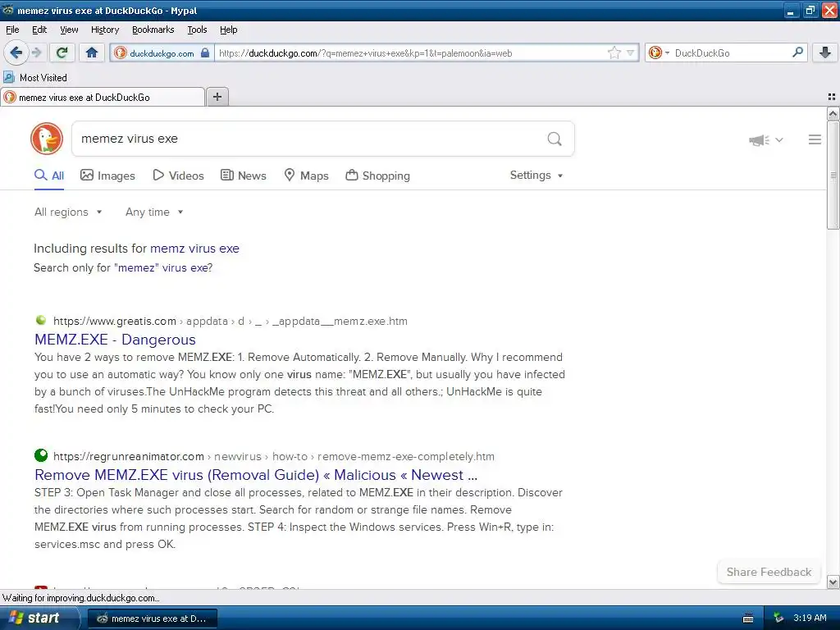Click the padlock security icon in address bar

tap(205, 52)
